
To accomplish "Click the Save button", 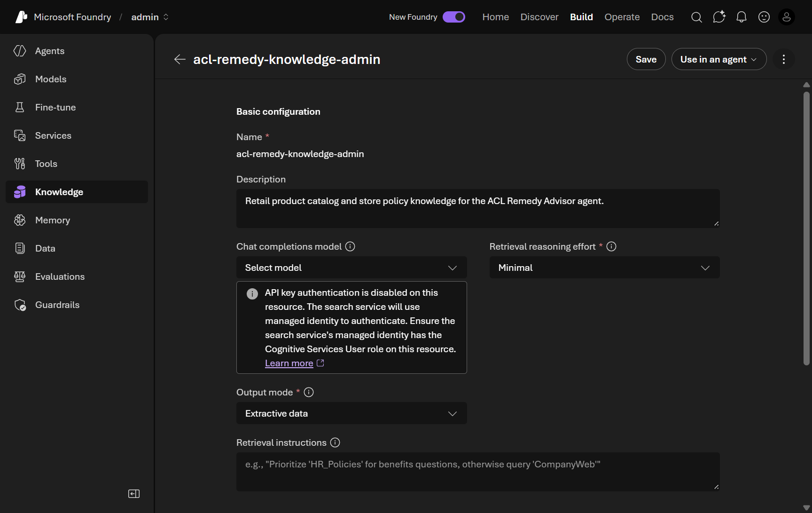I will coord(646,59).
